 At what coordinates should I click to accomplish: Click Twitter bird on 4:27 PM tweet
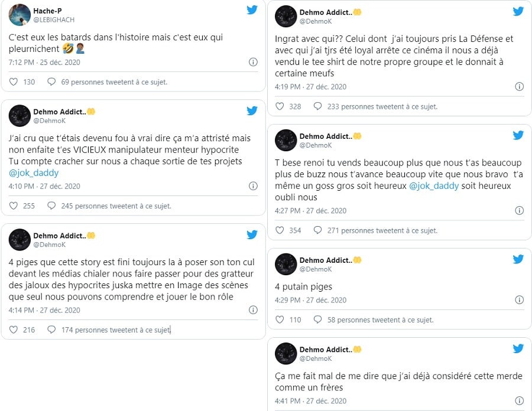518,136
